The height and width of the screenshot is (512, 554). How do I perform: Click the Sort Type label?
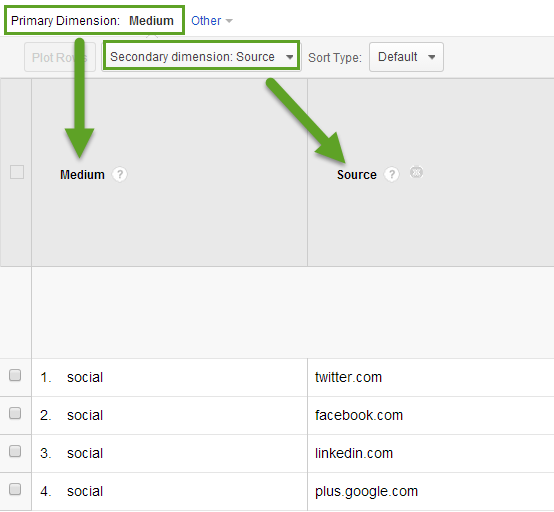click(335, 58)
